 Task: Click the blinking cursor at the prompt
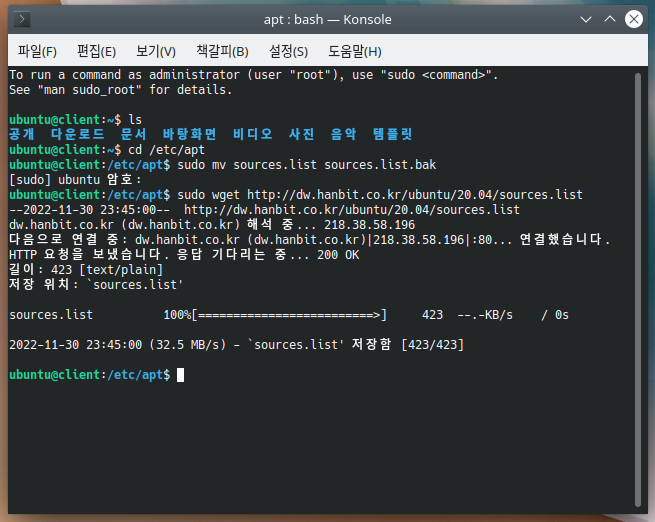point(180,375)
